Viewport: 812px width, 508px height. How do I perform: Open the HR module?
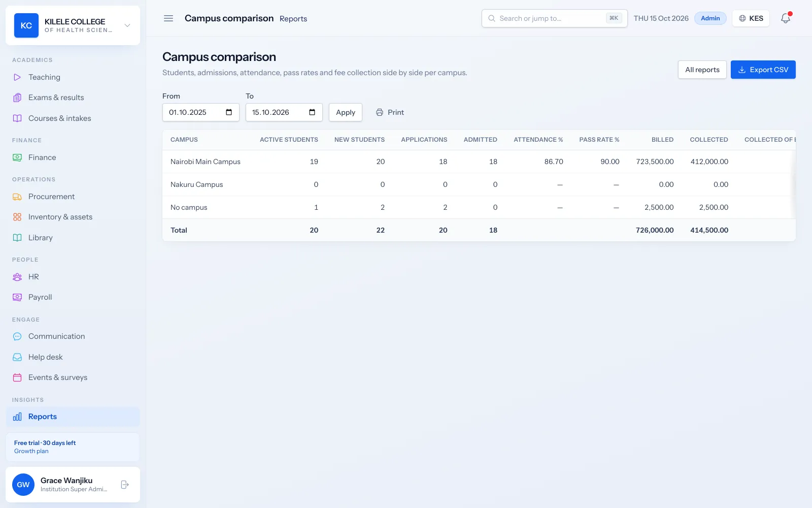(73, 277)
